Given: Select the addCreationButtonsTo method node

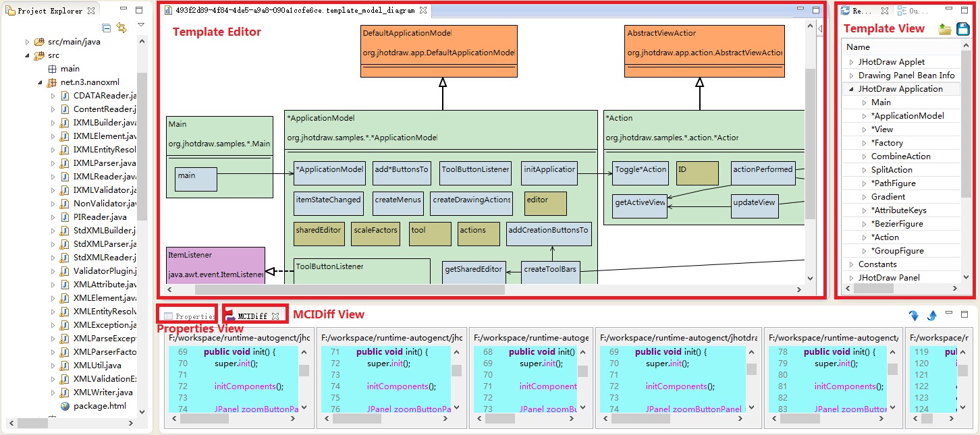Looking at the screenshot, I should click(x=549, y=234).
